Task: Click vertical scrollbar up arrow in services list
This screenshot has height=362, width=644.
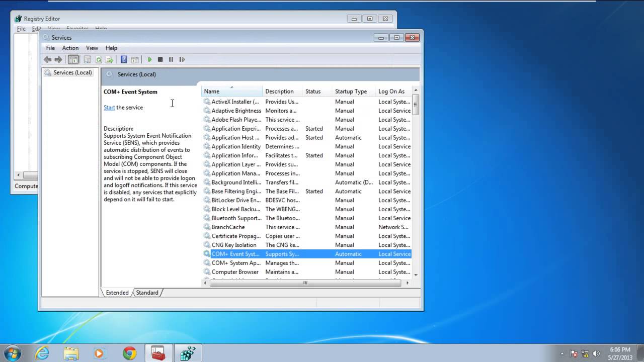Action: tap(416, 90)
